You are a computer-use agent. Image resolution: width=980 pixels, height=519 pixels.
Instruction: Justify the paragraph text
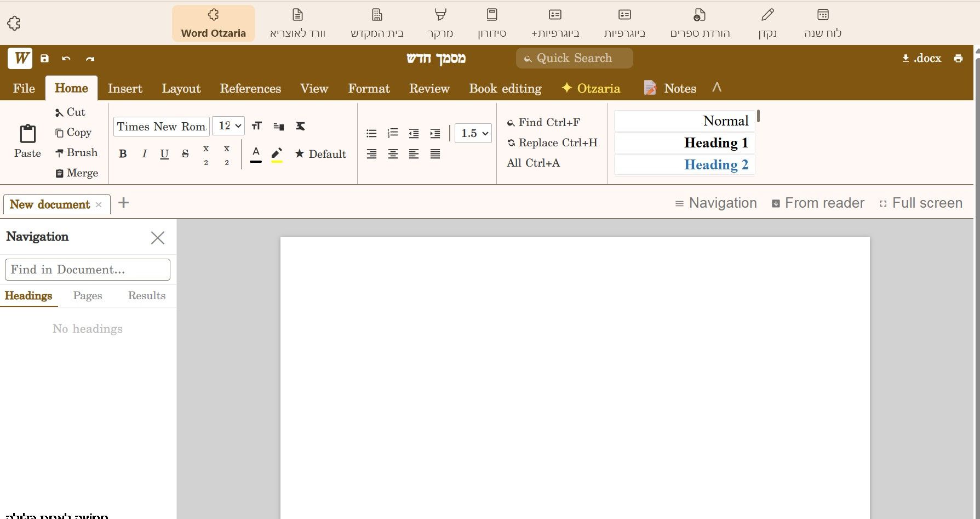435,154
